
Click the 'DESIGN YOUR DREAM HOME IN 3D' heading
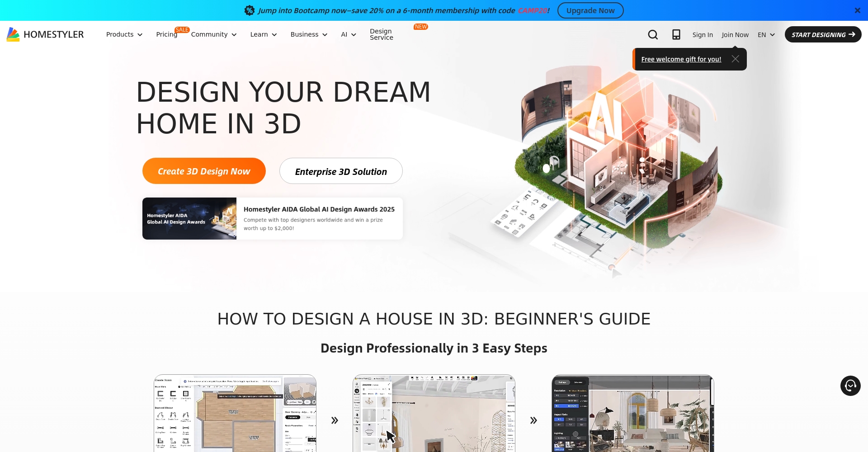click(x=283, y=108)
